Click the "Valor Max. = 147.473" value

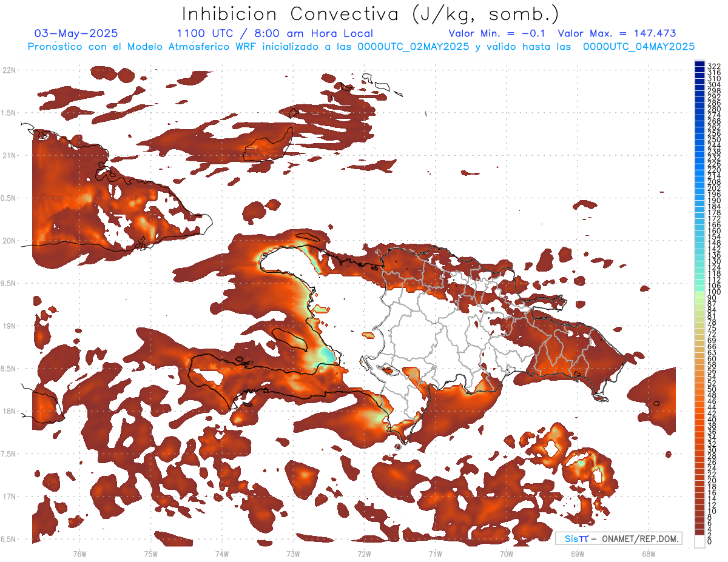616,33
